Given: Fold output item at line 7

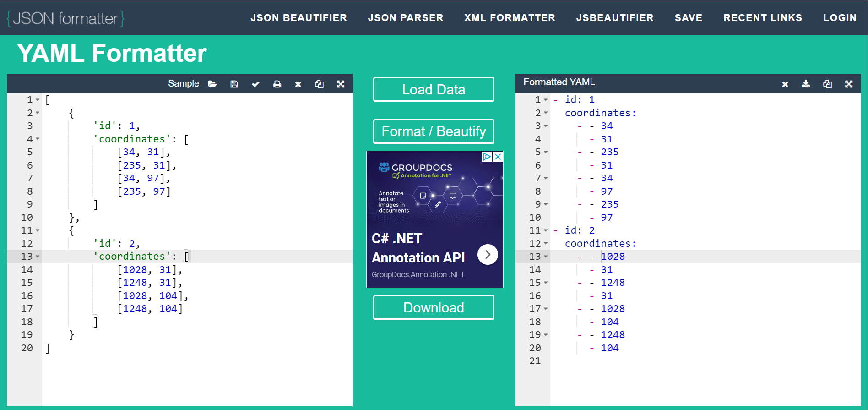Looking at the screenshot, I should pos(546,178).
